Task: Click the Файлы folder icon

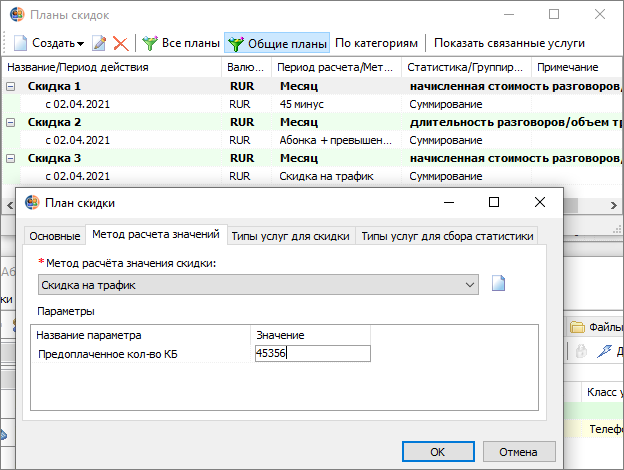Action: [577, 327]
